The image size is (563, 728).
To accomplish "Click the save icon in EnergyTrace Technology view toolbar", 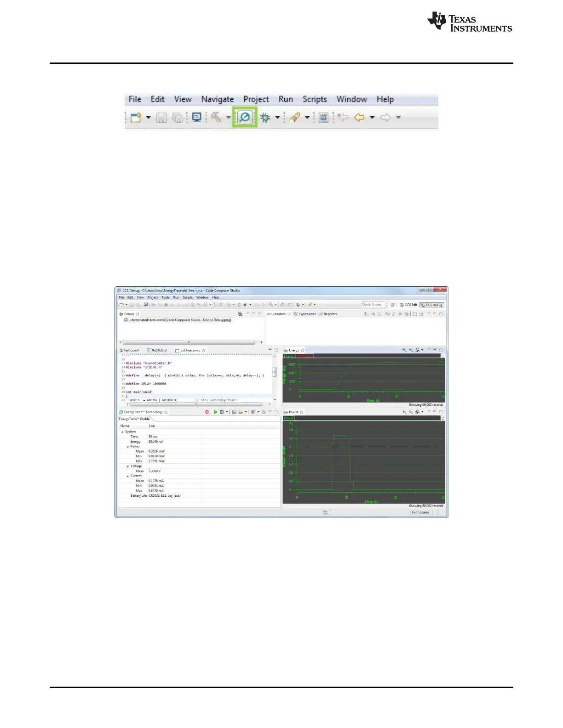I will coord(234,412).
